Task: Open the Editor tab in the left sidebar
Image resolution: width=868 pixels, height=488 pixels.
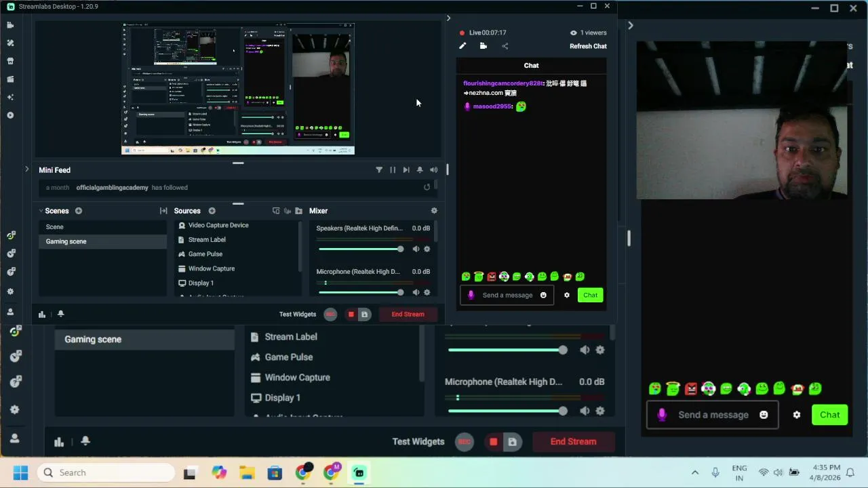Action: point(10,25)
